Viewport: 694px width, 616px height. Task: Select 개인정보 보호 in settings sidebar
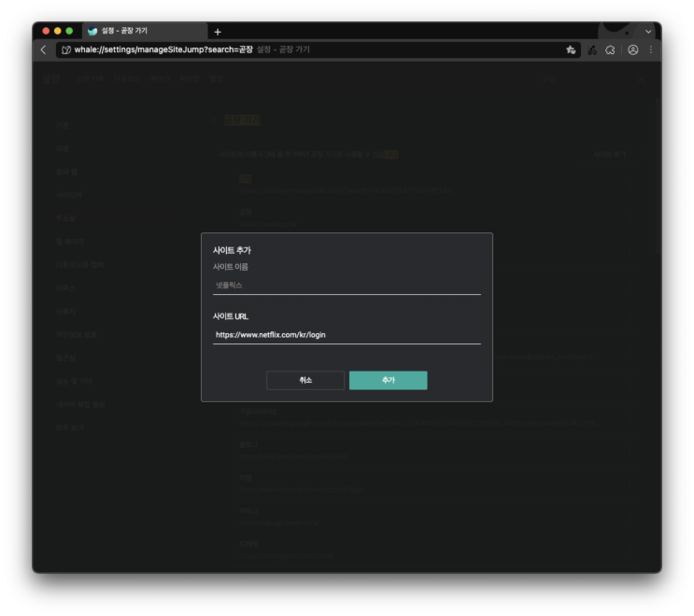tap(76, 334)
